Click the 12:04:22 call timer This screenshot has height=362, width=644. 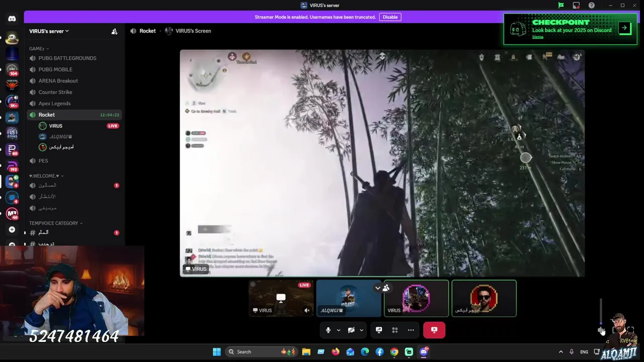click(109, 115)
